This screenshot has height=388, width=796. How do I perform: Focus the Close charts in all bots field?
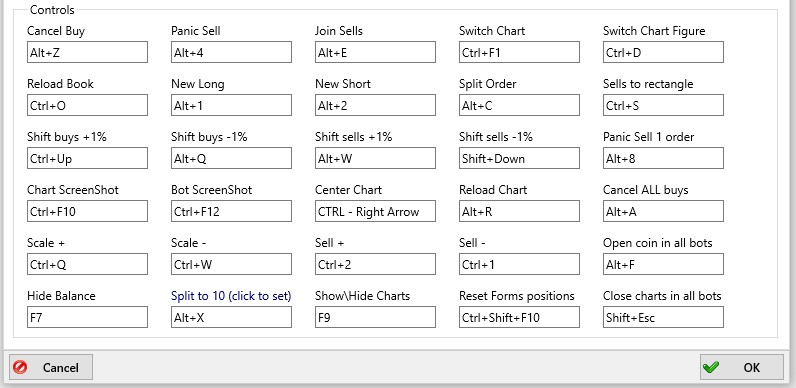(x=664, y=317)
